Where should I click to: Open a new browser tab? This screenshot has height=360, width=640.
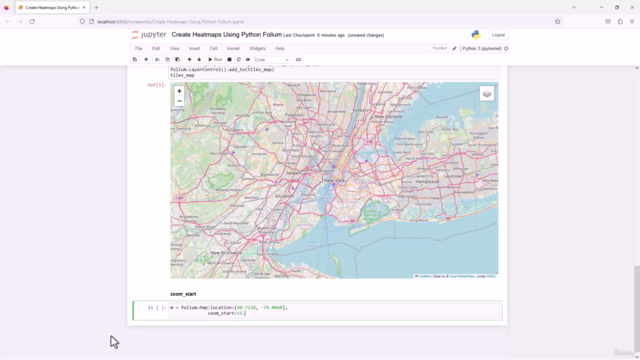[96, 7]
